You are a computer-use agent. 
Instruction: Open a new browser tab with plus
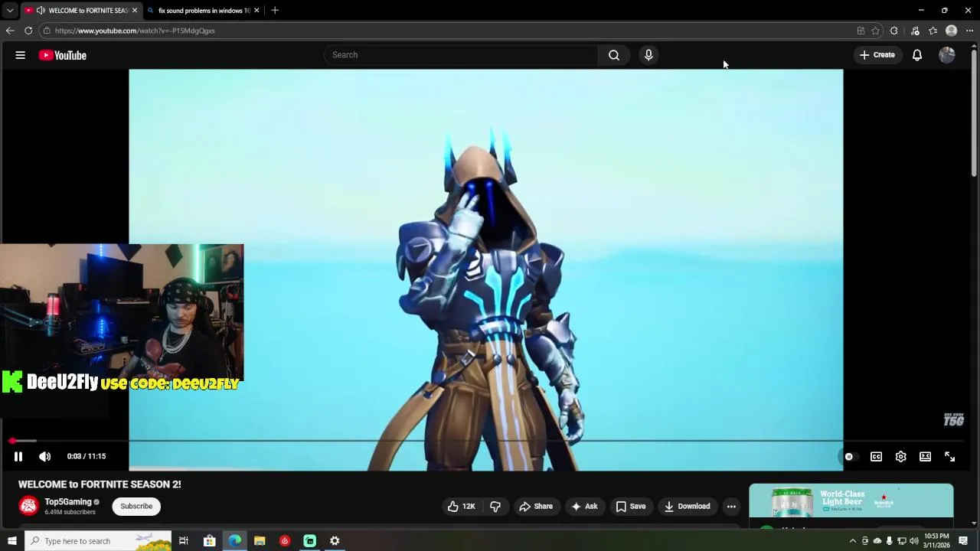(x=275, y=11)
